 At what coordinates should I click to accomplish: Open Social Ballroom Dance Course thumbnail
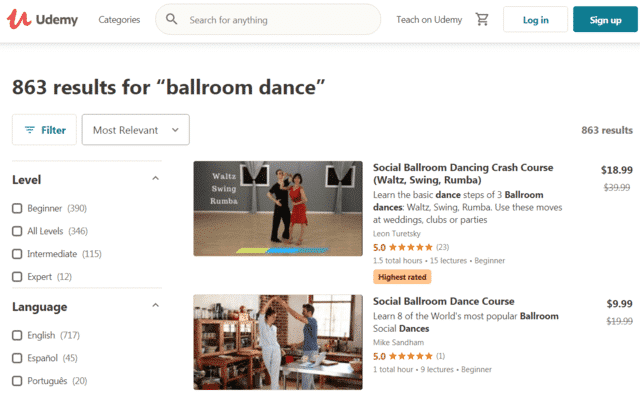278,342
